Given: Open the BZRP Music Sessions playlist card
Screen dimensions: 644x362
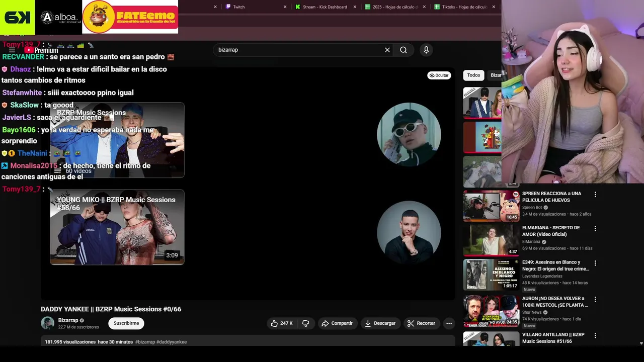Looking at the screenshot, I should coord(117,140).
